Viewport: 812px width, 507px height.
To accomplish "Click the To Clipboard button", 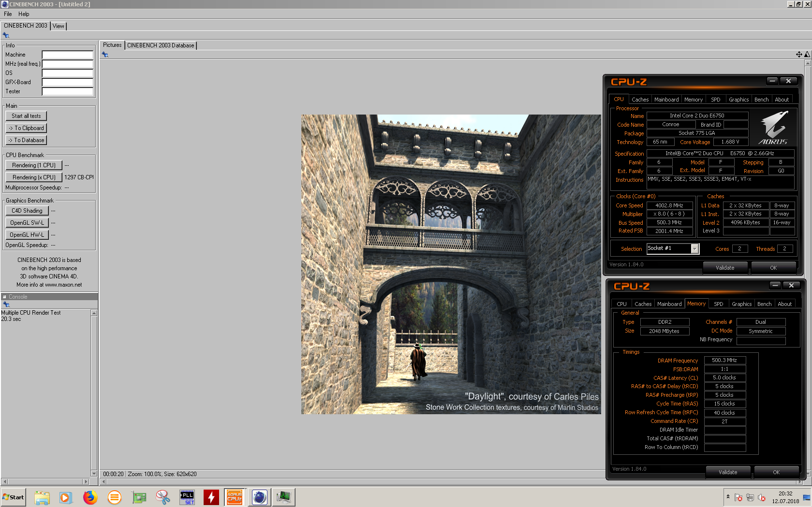I will pos(26,128).
